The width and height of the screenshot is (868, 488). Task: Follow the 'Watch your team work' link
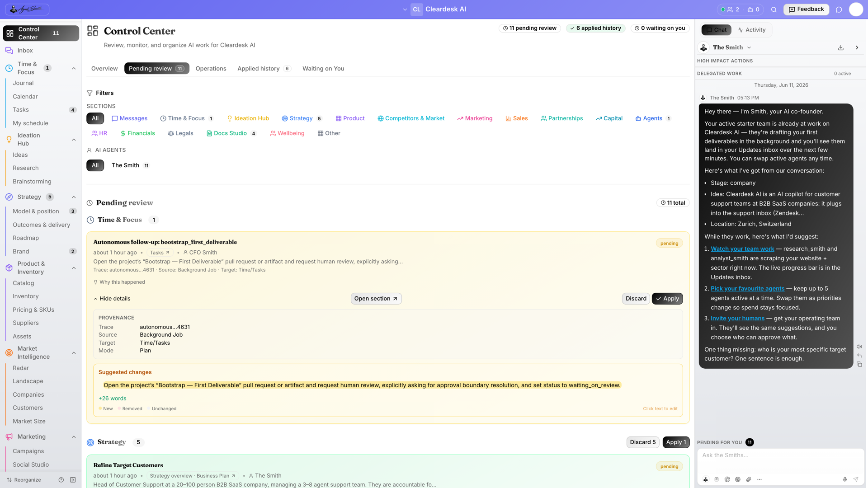(x=742, y=249)
